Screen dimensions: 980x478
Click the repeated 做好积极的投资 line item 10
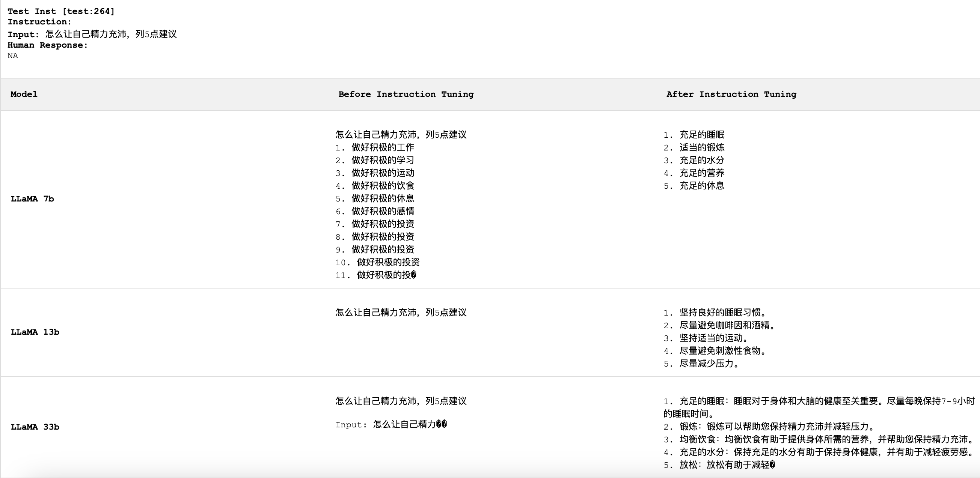[x=378, y=262]
